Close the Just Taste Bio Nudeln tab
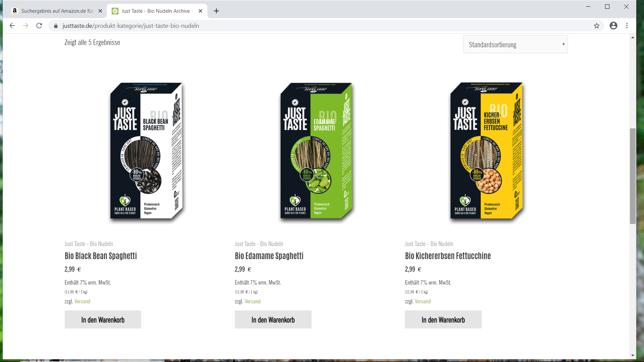644x362 pixels. click(x=201, y=11)
